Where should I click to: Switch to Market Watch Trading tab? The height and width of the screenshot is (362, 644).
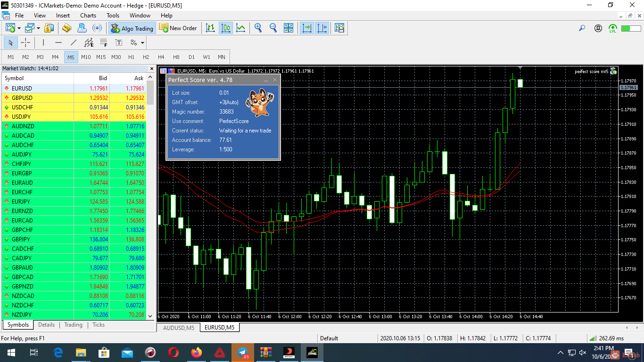73,325
